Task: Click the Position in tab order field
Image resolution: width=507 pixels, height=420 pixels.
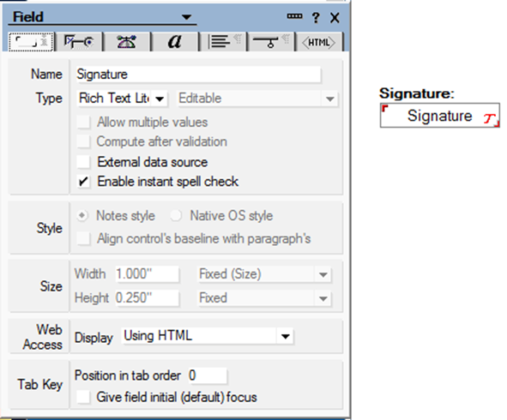Action: pos(208,375)
